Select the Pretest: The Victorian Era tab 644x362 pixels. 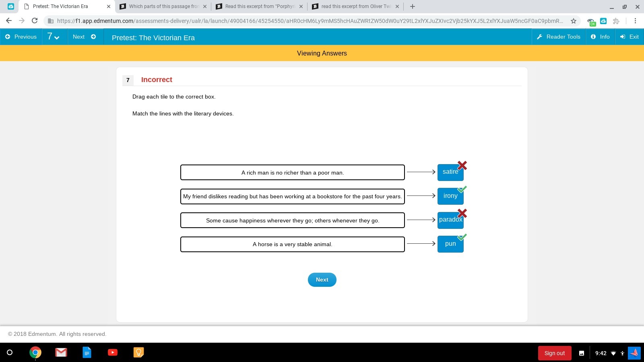pyautogui.click(x=66, y=6)
